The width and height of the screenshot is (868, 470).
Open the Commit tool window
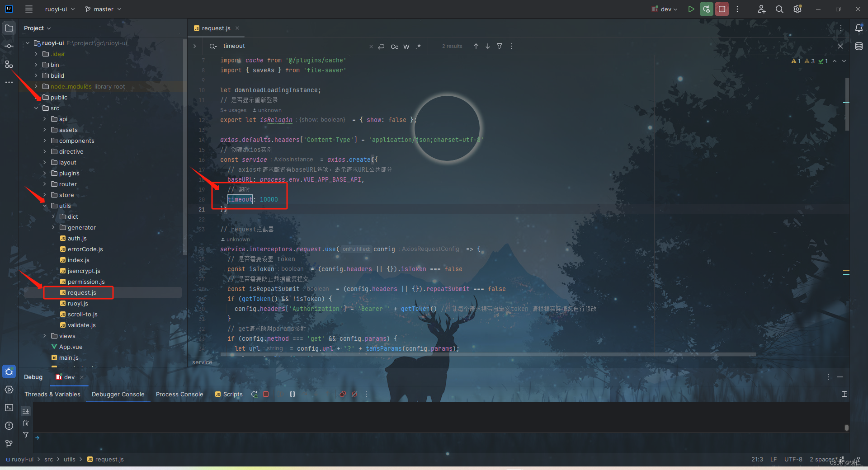(x=9, y=46)
